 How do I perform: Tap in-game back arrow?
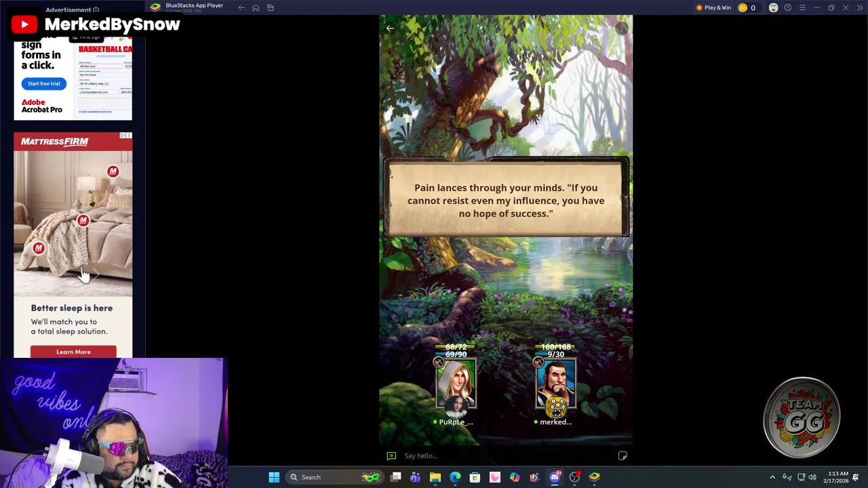(x=389, y=28)
